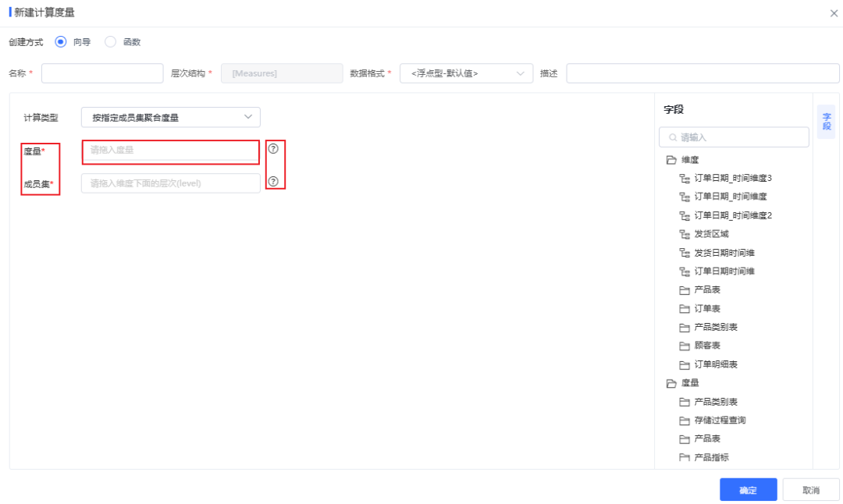Click the folder icon of 顾客表

coord(685,346)
